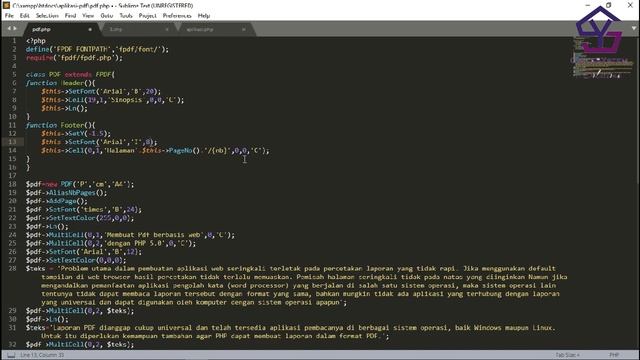640x360 pixels.
Task: Open the Find menu
Action: (70, 16)
